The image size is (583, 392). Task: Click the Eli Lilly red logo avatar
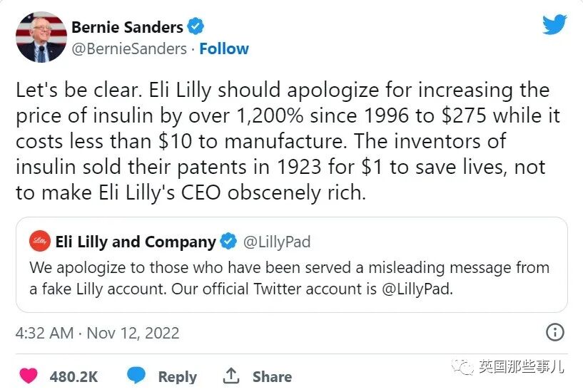coord(40,242)
